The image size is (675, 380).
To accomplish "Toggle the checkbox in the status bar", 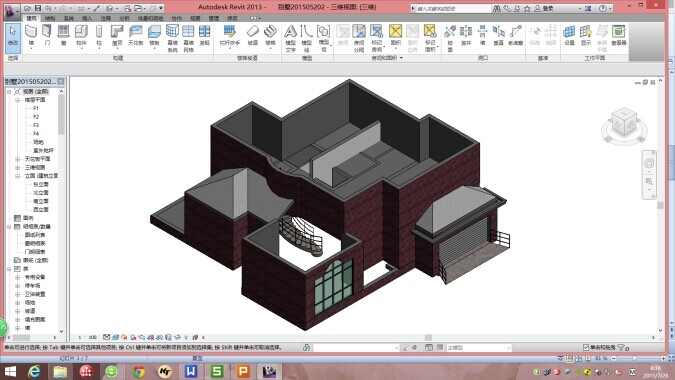I will coord(585,347).
